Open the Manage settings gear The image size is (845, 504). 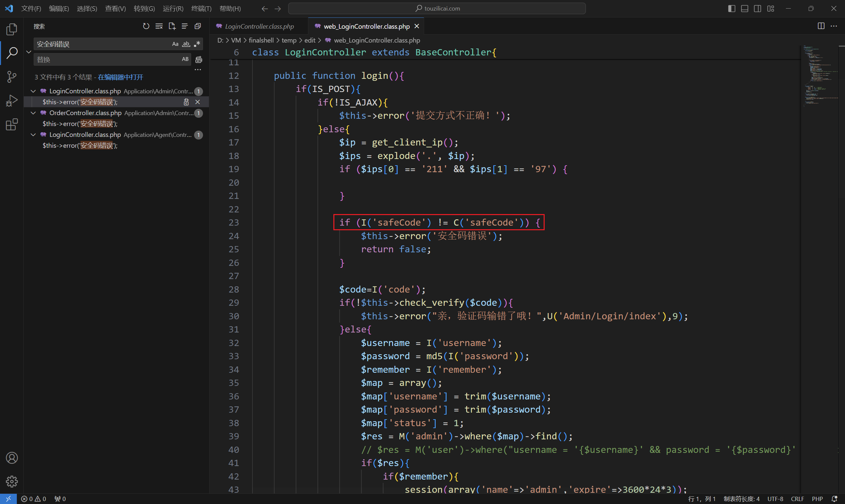pyautogui.click(x=12, y=481)
